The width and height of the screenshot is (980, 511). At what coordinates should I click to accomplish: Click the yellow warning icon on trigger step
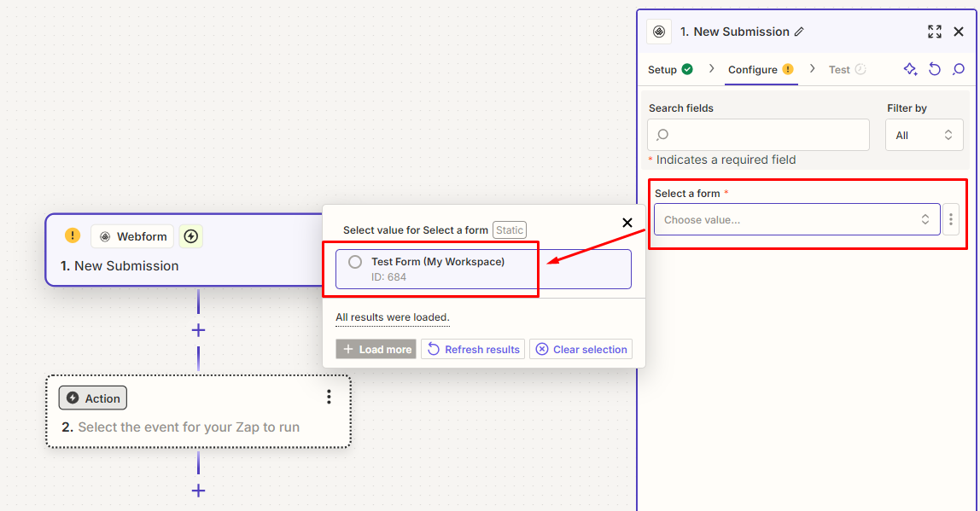click(73, 235)
